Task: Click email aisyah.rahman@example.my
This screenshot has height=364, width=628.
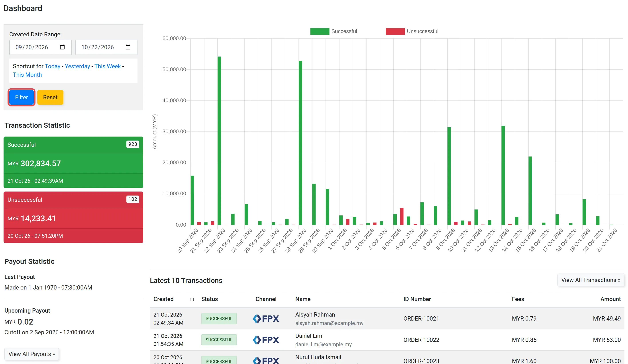Action: [x=329, y=323]
